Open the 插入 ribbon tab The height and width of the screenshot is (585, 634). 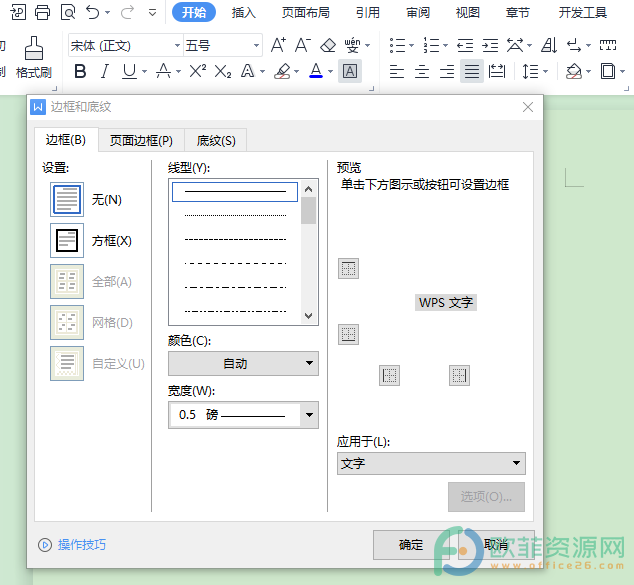(244, 13)
